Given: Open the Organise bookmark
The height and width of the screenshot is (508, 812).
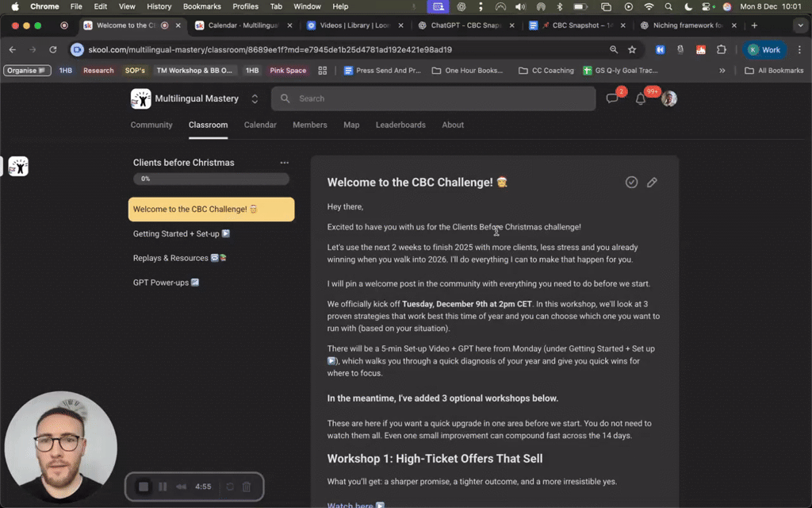Looking at the screenshot, I should point(27,71).
